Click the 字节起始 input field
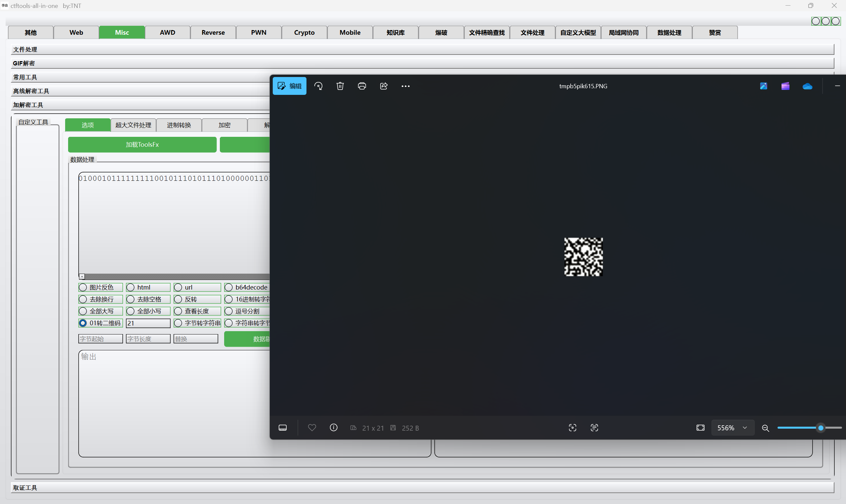Screen dimensions: 846x504 click(x=101, y=339)
